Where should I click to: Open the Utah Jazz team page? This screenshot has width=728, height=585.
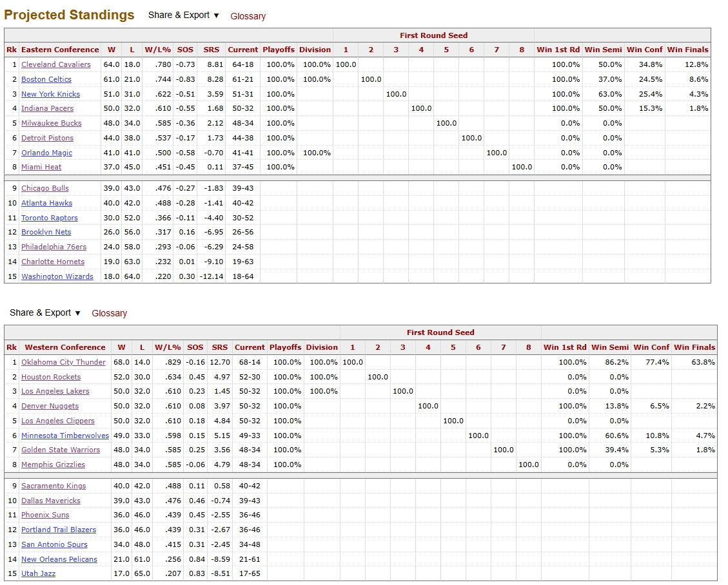[x=38, y=573]
